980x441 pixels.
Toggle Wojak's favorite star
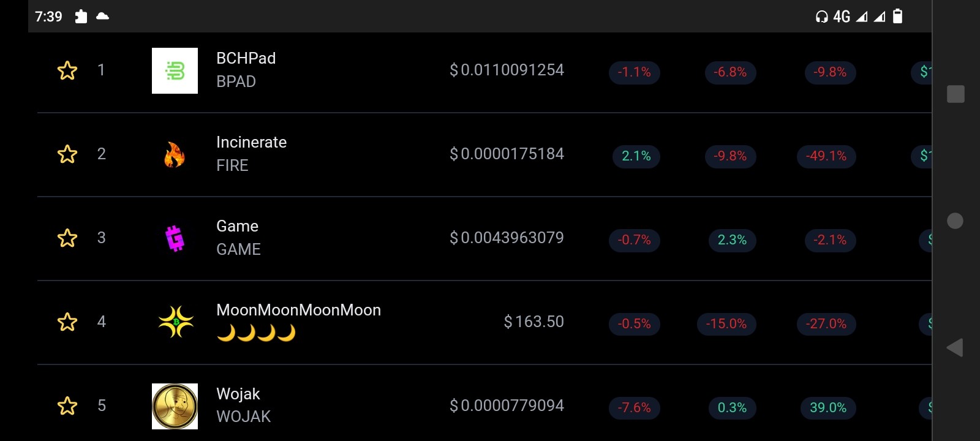point(67,406)
